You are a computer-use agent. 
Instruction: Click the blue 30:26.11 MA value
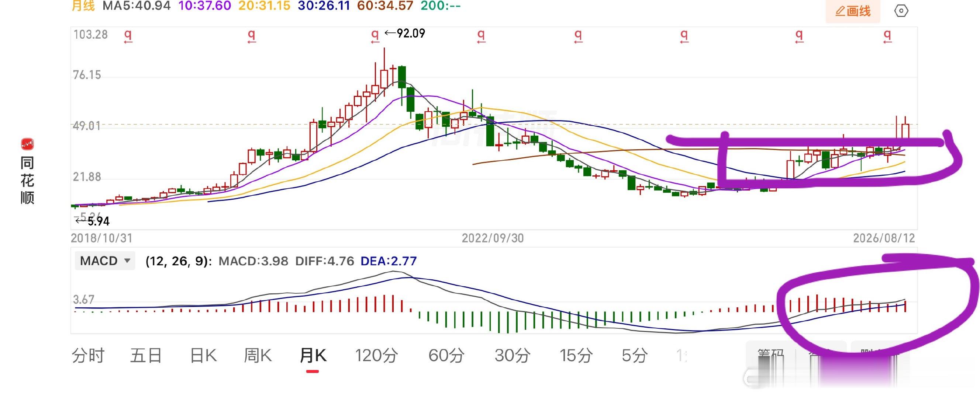(324, 5)
